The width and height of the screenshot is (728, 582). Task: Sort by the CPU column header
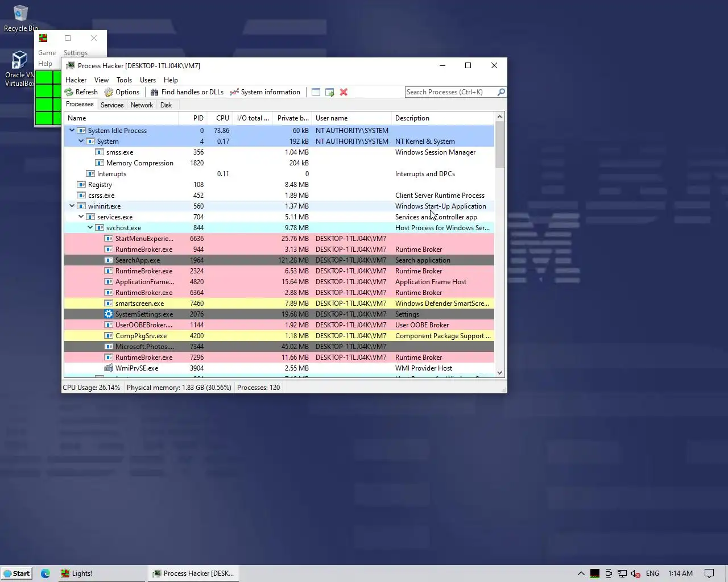(220, 118)
